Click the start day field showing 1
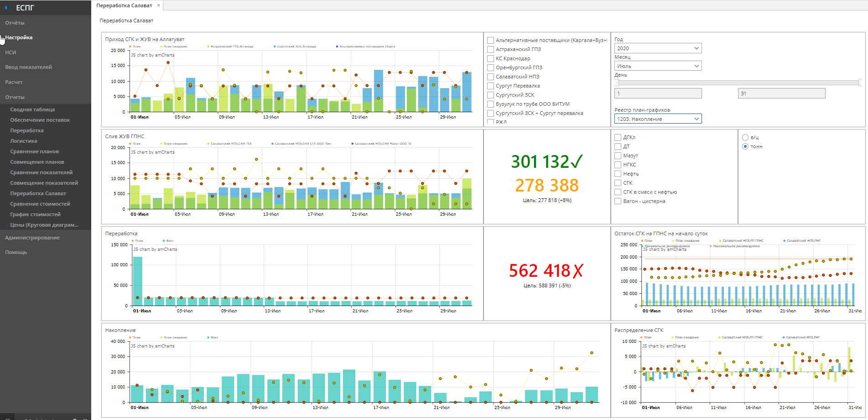Viewport: 868px width, 420px height. [x=658, y=93]
